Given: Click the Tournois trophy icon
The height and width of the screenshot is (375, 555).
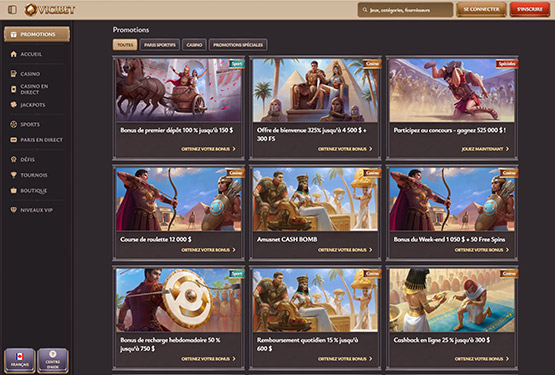Looking at the screenshot, I should pyautogui.click(x=13, y=175).
